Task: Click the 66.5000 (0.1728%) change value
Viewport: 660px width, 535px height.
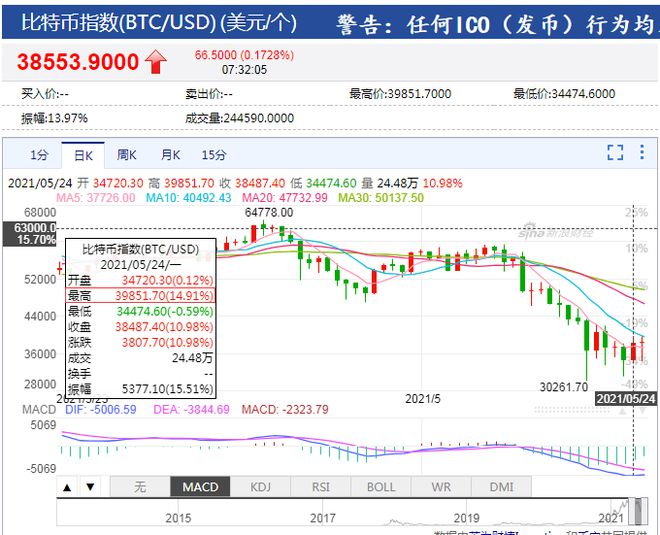Action: point(244,55)
